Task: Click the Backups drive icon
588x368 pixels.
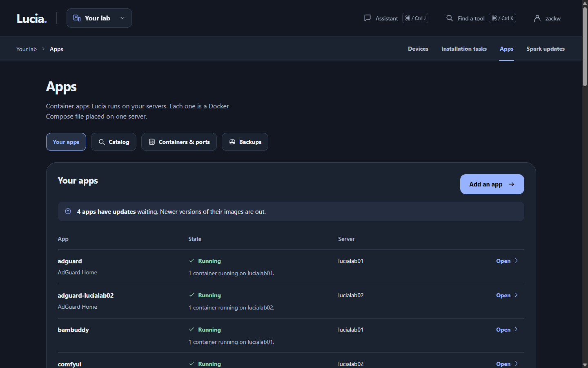Action: (x=232, y=142)
